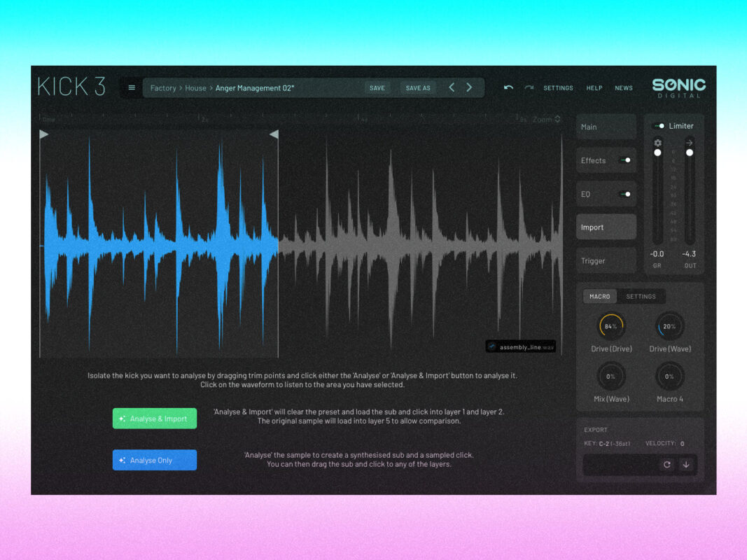Open the Trigger page
The width and height of the screenshot is (747, 560).
[x=606, y=261]
